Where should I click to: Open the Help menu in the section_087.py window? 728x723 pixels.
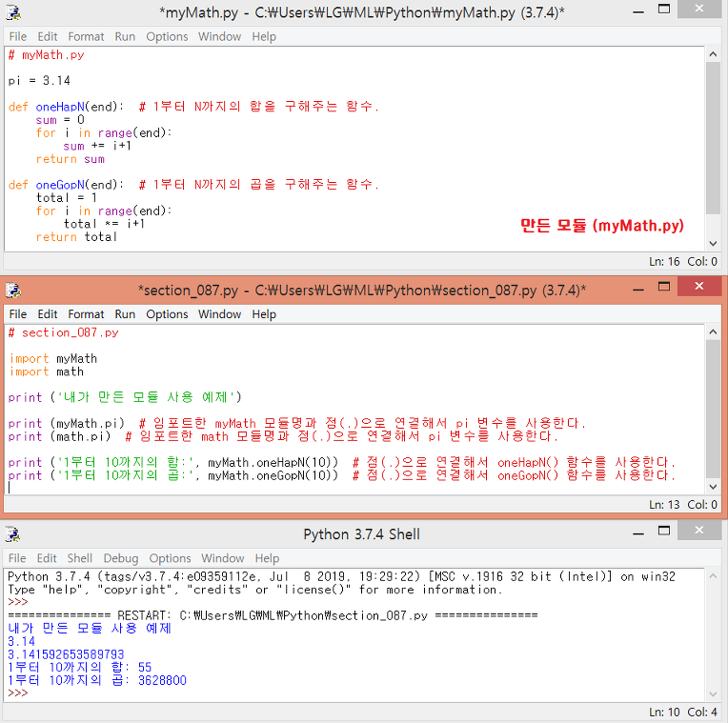[x=264, y=314]
